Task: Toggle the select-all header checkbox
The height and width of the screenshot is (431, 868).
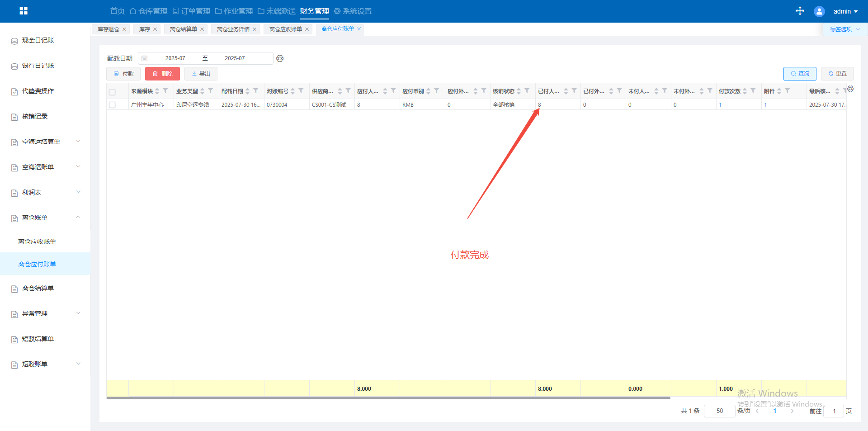Action: [x=113, y=92]
